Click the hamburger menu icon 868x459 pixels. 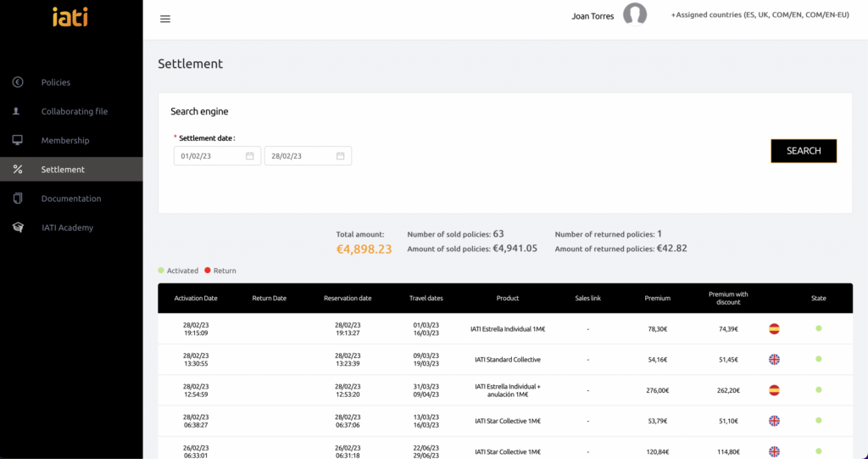click(165, 19)
